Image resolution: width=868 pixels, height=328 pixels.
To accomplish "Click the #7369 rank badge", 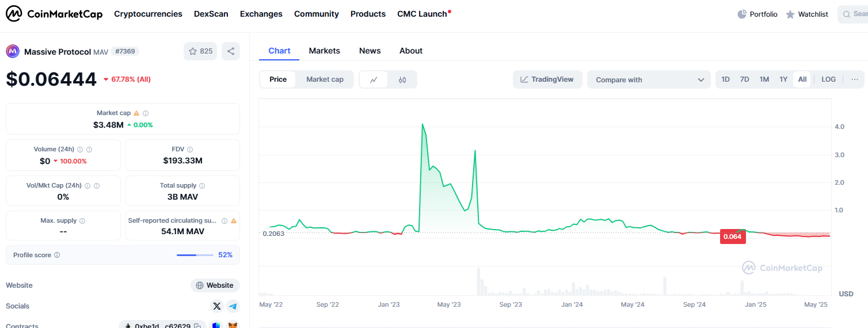I will click(125, 51).
